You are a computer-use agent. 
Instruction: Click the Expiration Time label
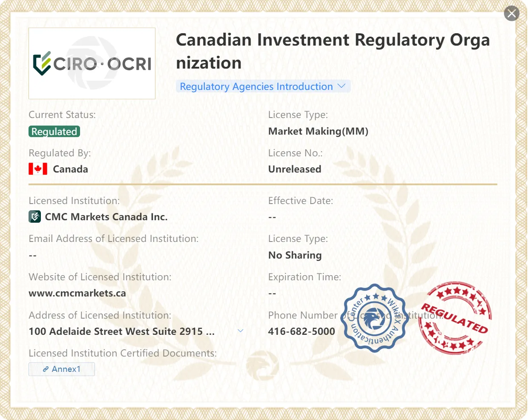pyautogui.click(x=304, y=277)
